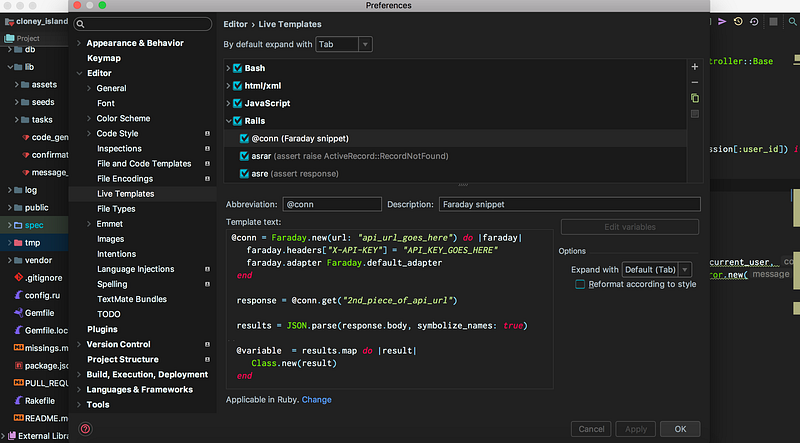
Task: Click the remove template minus icon
Action: 695,82
